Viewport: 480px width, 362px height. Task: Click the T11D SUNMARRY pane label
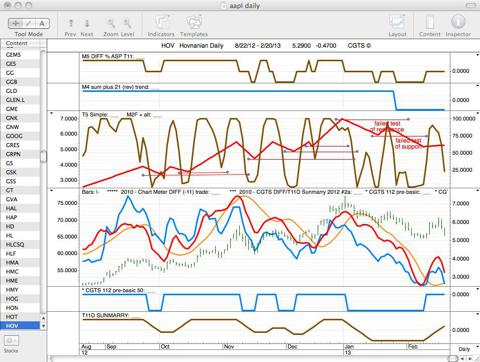pos(105,315)
